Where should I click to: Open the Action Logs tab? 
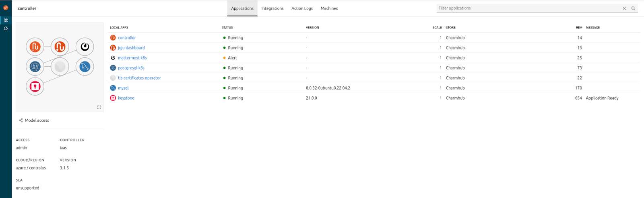(302, 8)
